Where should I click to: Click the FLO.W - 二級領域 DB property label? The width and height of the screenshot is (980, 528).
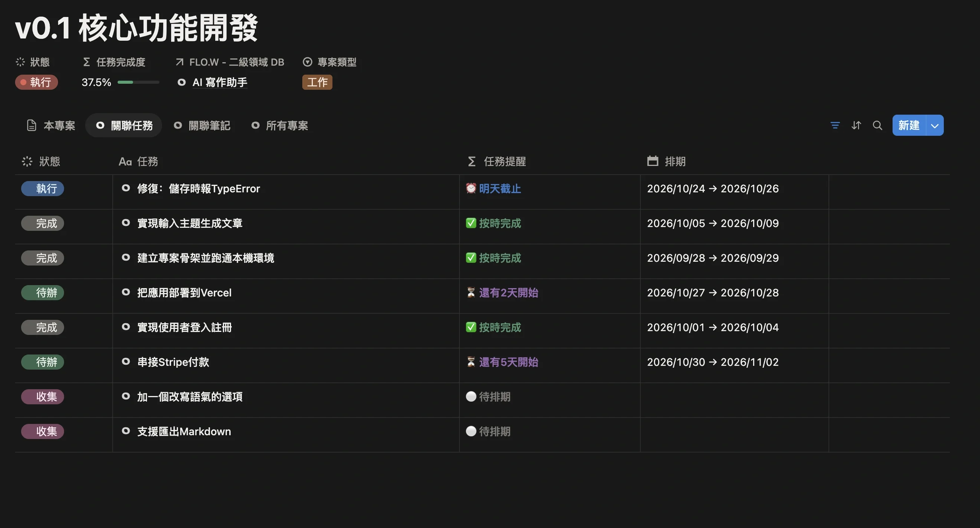coord(230,62)
